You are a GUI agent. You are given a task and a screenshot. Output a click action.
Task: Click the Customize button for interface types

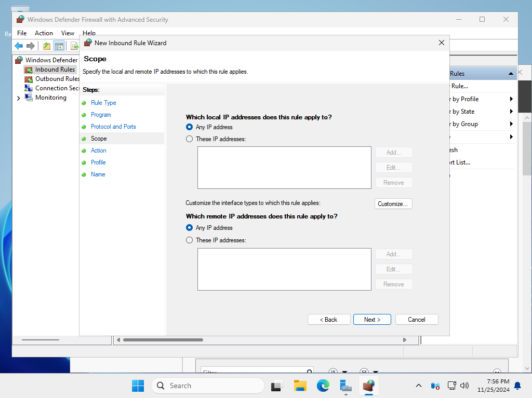point(393,203)
